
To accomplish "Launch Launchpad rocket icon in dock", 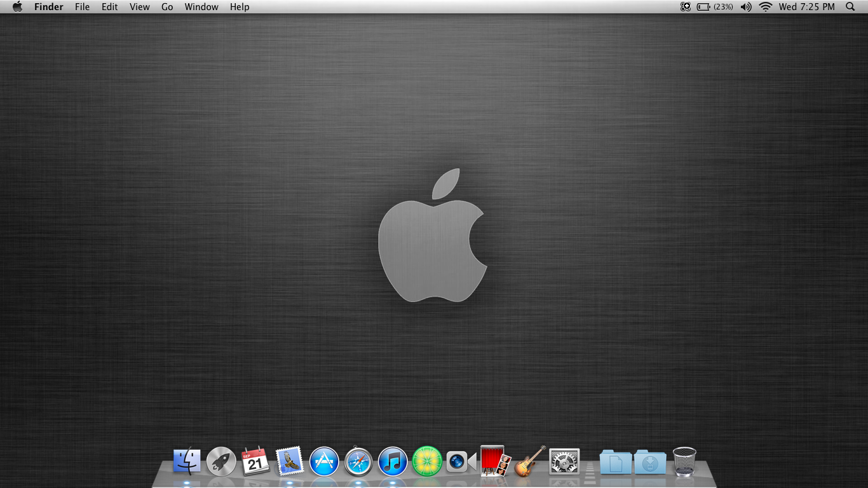I will click(x=221, y=461).
